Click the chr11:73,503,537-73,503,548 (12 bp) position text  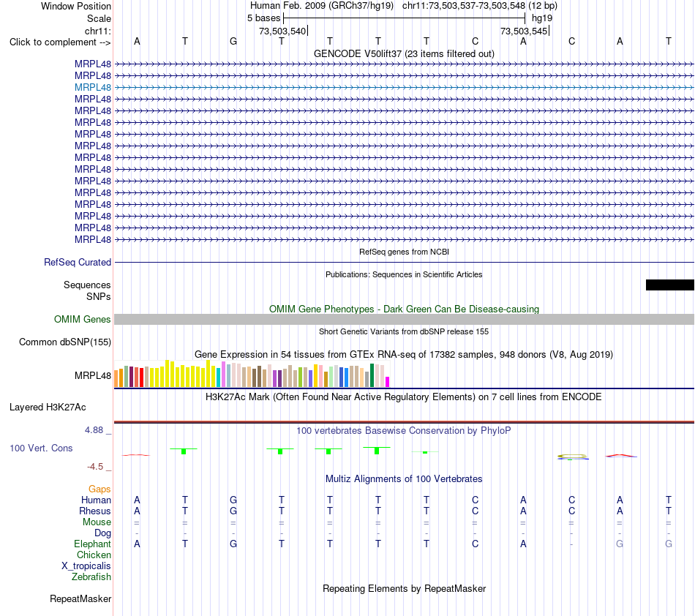click(480, 6)
